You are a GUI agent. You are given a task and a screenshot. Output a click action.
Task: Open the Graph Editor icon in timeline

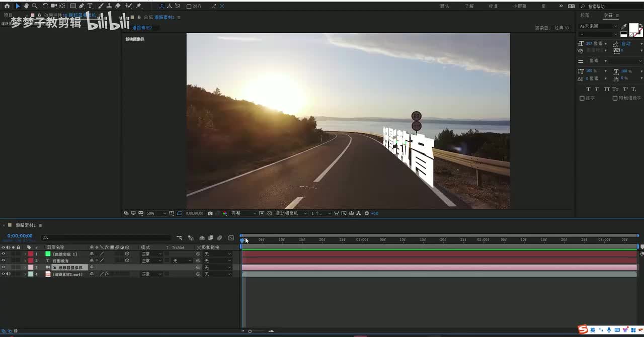coord(231,238)
